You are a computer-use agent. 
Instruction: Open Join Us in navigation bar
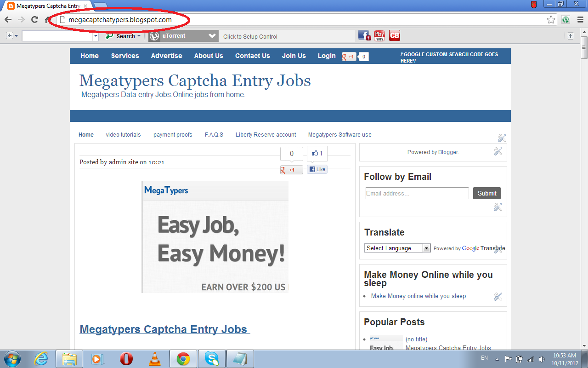pos(294,56)
